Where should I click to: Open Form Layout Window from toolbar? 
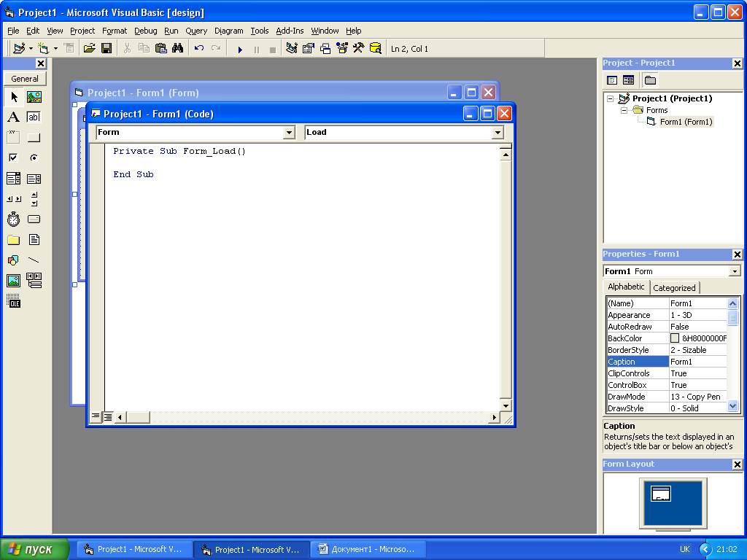tap(325, 48)
